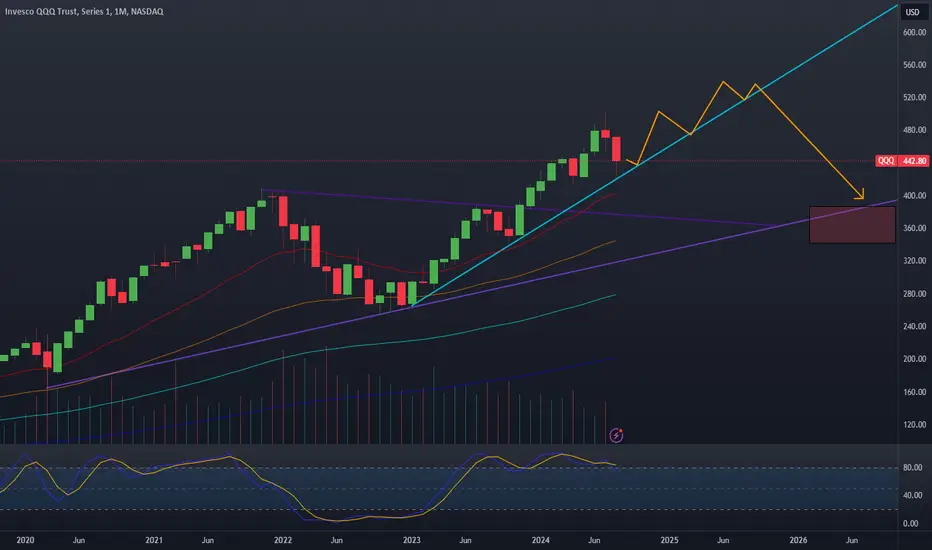932x550 pixels.
Task: Click the 2024 time axis label
Action: (x=540, y=540)
